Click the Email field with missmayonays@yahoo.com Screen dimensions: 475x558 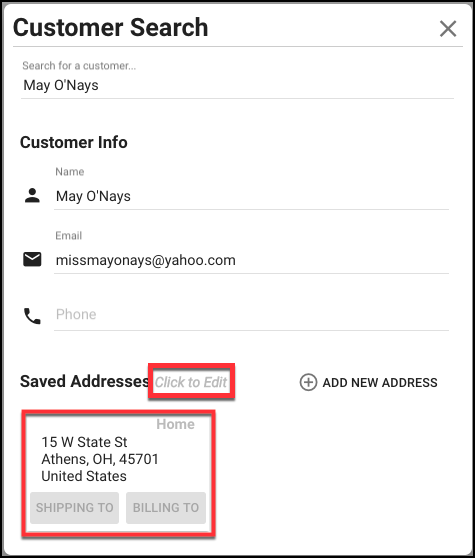click(251, 260)
